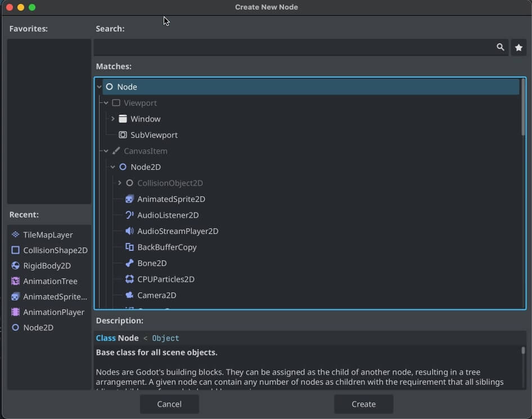Viewport: 532px width, 419px height.
Task: Select AnimatedSprite2D in the matches tree
Action: click(x=171, y=199)
